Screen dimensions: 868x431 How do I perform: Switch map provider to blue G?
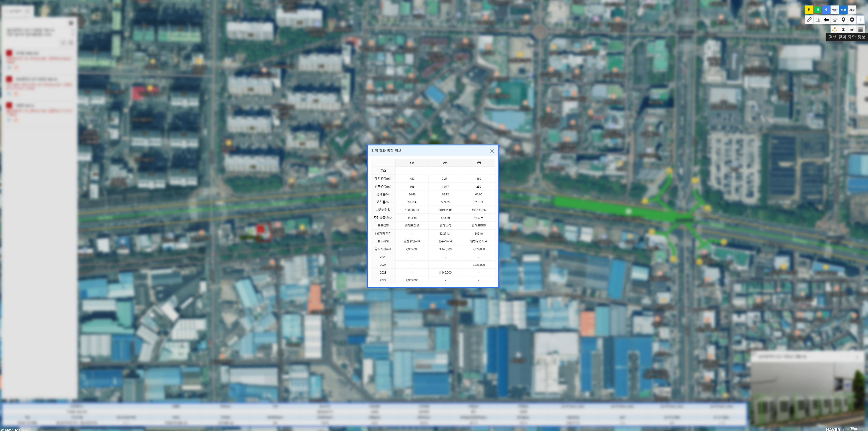(826, 10)
